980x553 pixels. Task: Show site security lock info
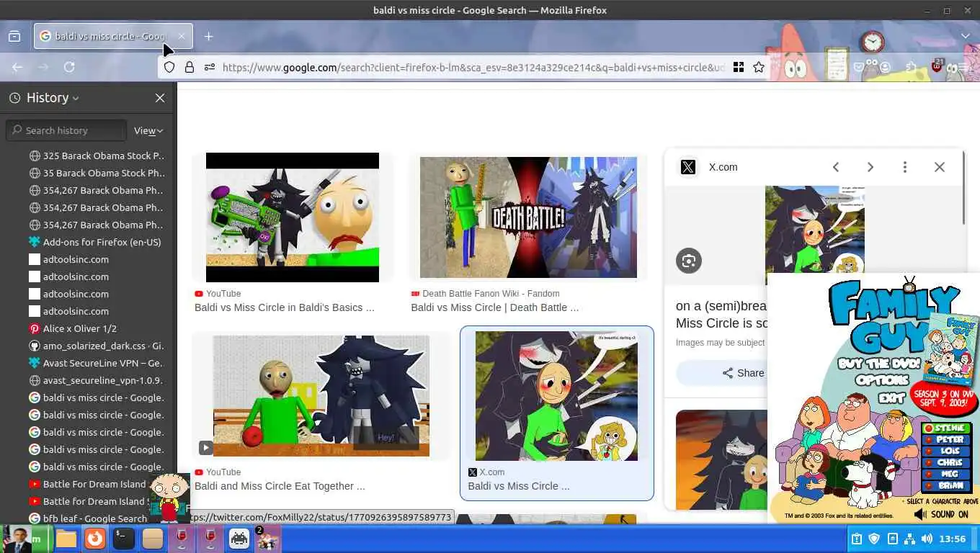click(x=190, y=67)
